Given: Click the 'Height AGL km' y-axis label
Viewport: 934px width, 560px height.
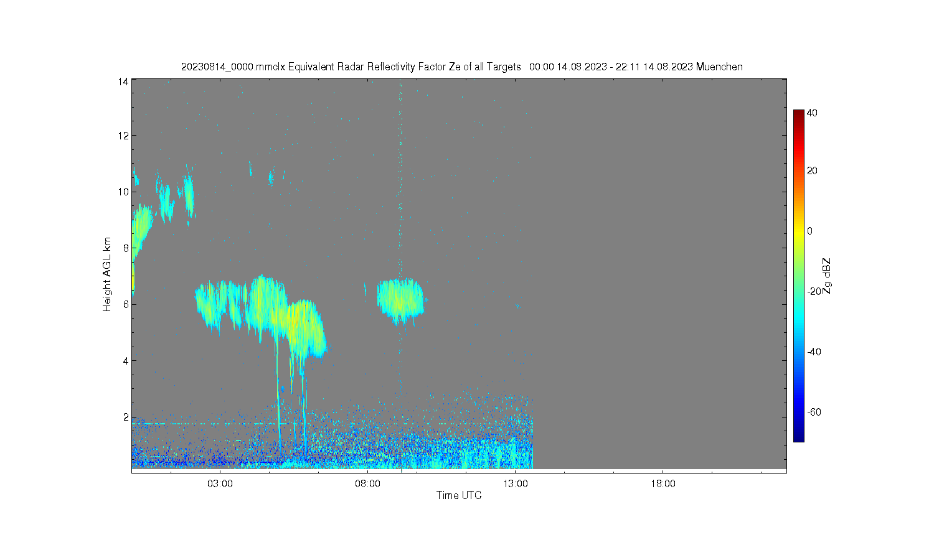Looking at the screenshot, I should click(x=107, y=274).
